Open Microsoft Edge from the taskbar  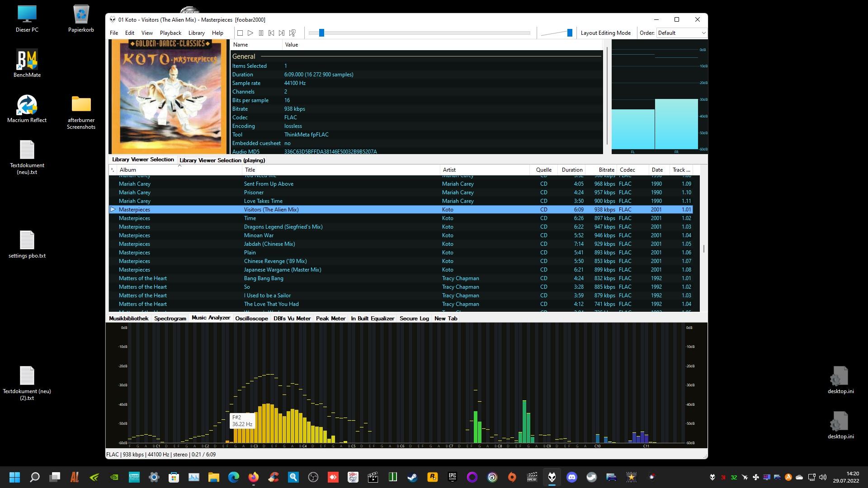pyautogui.click(x=234, y=477)
